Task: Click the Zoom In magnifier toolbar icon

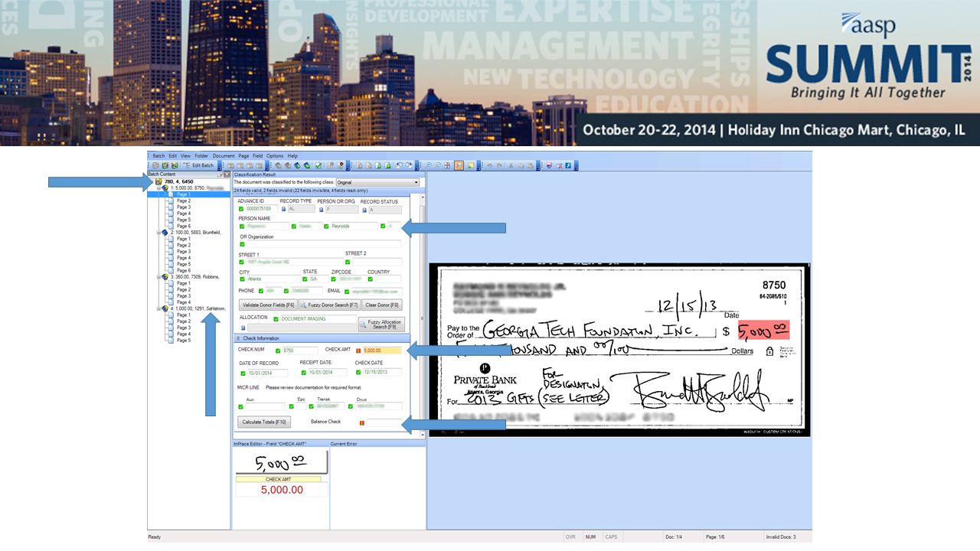Action: pyautogui.click(x=429, y=165)
